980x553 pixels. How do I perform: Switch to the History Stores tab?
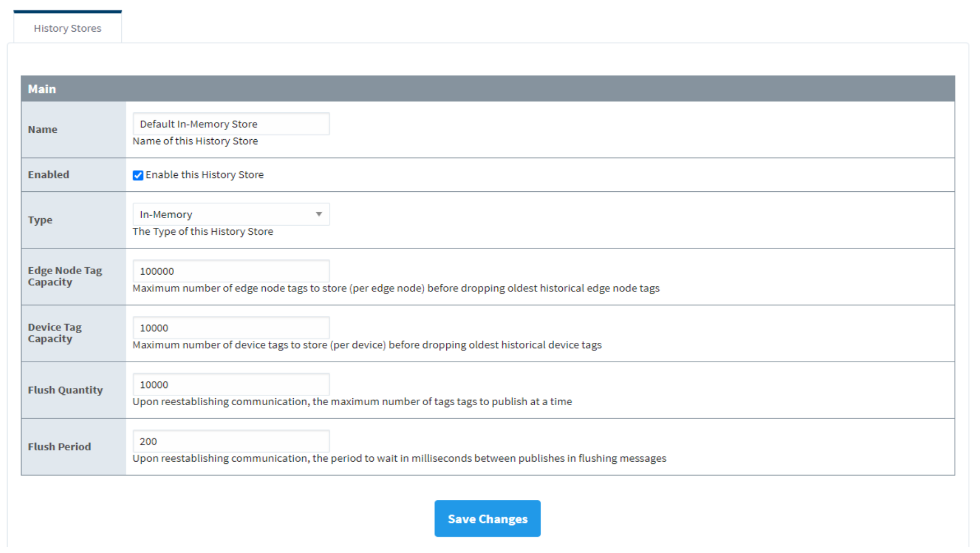(67, 28)
